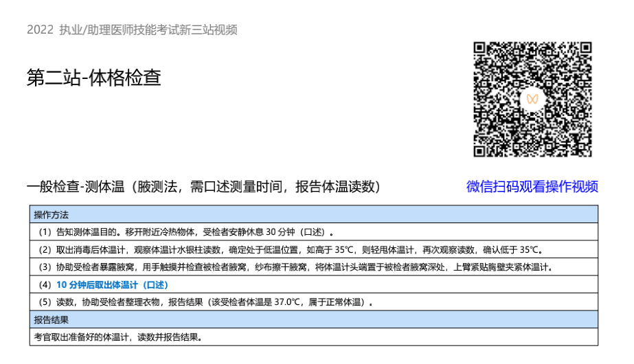
Task: Click the butterfly logo in the QR code center
Action: [x=532, y=99]
